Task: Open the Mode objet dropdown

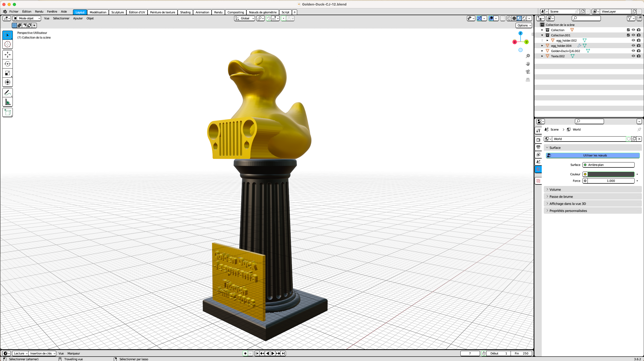Action: pyautogui.click(x=27, y=18)
